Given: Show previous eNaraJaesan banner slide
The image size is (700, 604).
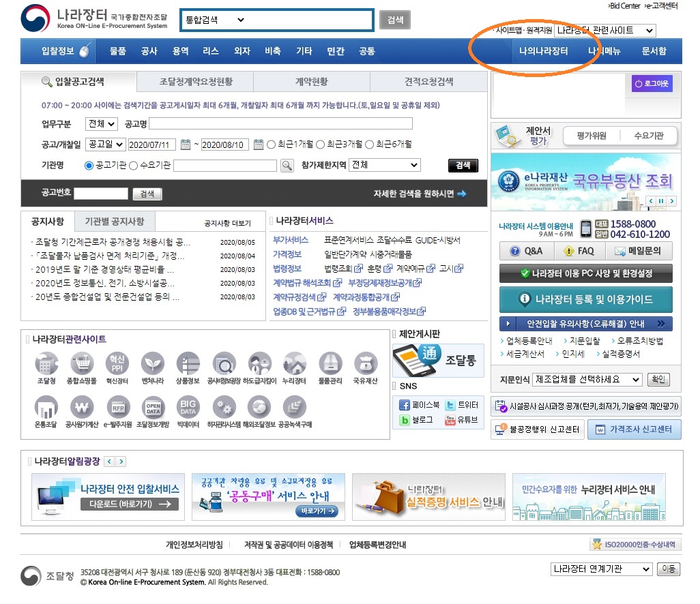Looking at the screenshot, I should pos(652,201).
